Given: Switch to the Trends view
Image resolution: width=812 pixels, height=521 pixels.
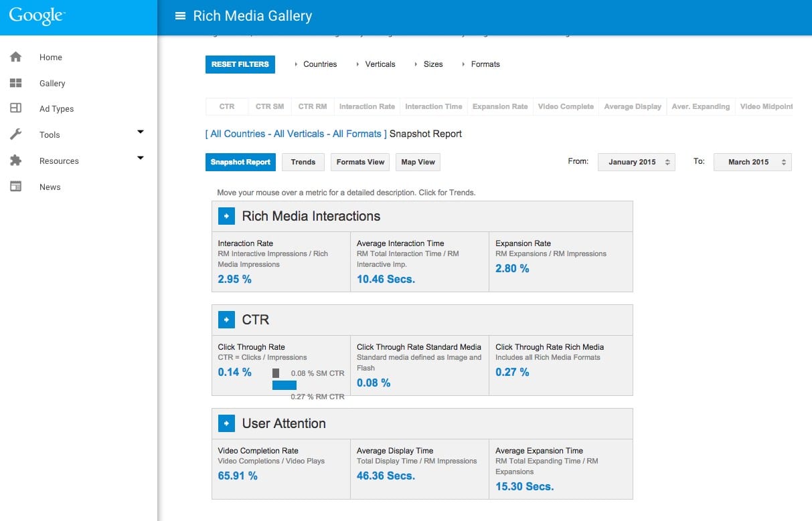Looking at the screenshot, I should point(303,162).
